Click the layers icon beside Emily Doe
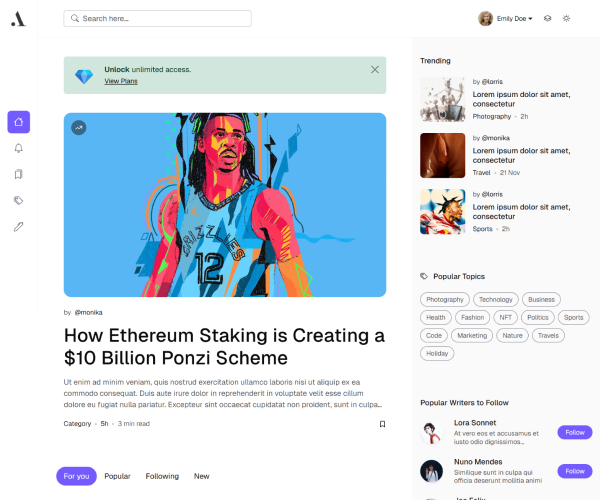The width and height of the screenshot is (600, 500). pyautogui.click(x=548, y=18)
